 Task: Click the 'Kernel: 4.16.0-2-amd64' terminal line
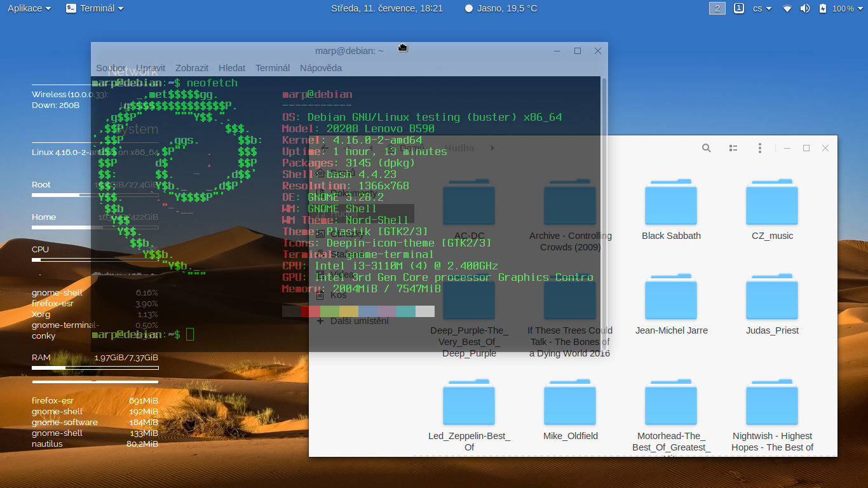(352, 140)
